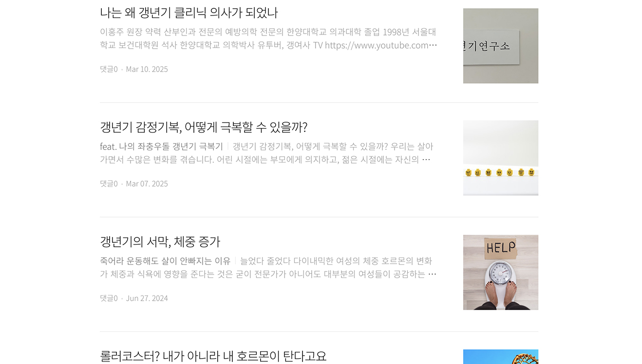The image size is (642, 364).
Task: Click the excerpt line containing the youtube.com URL
Action: (268, 45)
